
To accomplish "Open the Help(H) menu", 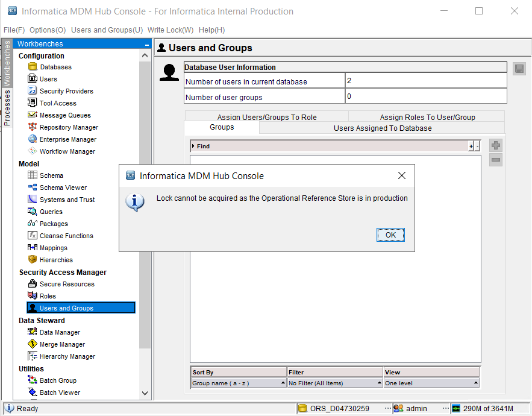I will (x=211, y=30).
